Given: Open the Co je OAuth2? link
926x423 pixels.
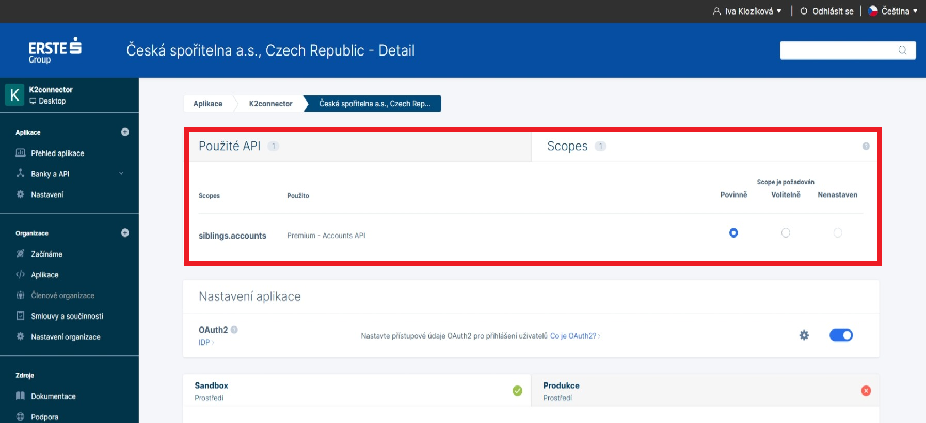Looking at the screenshot, I should 575,336.
